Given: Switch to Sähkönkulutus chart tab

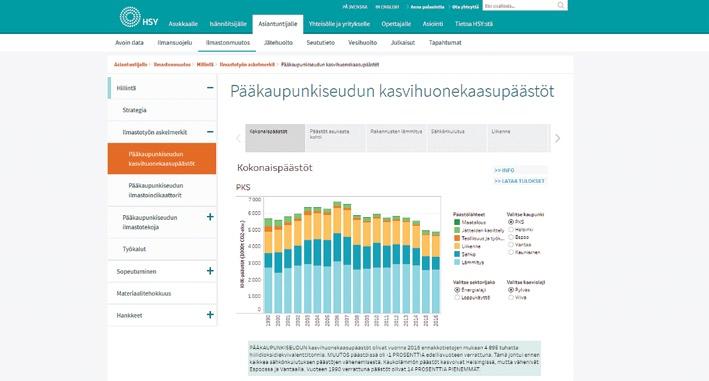Looking at the screenshot, I should [457, 138].
